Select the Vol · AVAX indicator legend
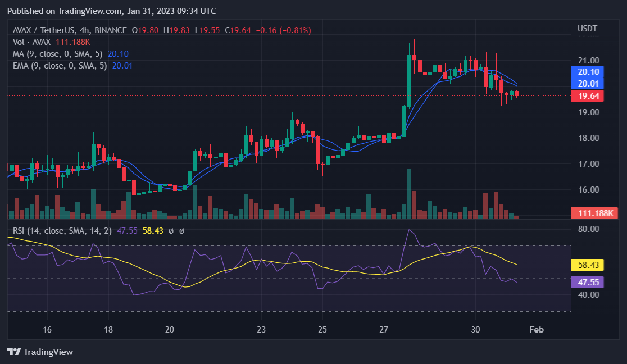Screen dimensions: 627x364 [31, 42]
